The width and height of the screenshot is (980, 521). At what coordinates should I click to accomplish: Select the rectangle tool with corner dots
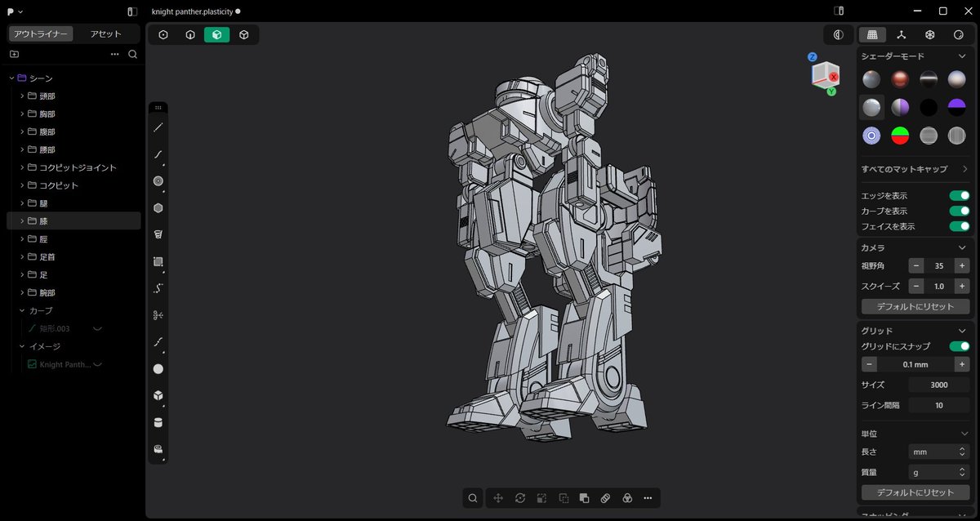(x=158, y=261)
